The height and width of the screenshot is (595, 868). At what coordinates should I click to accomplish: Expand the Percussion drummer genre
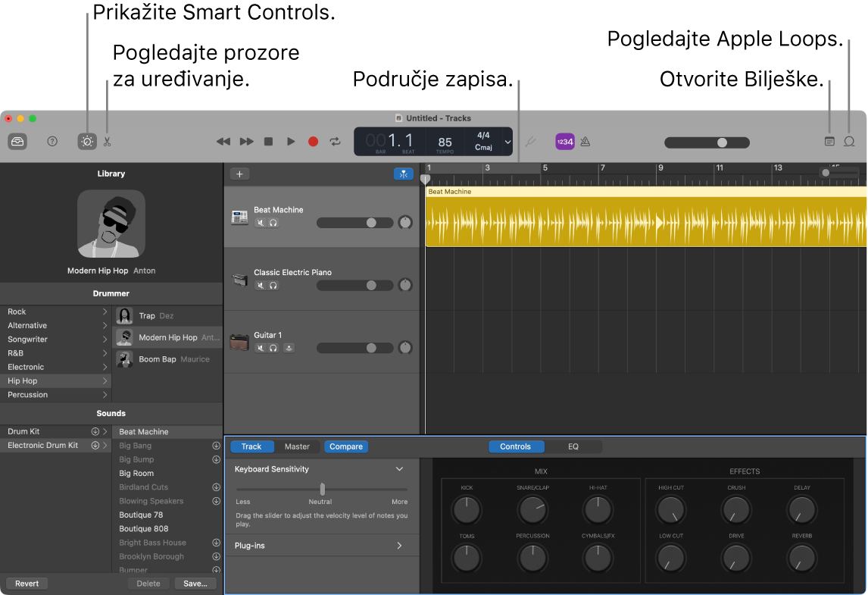pos(105,394)
